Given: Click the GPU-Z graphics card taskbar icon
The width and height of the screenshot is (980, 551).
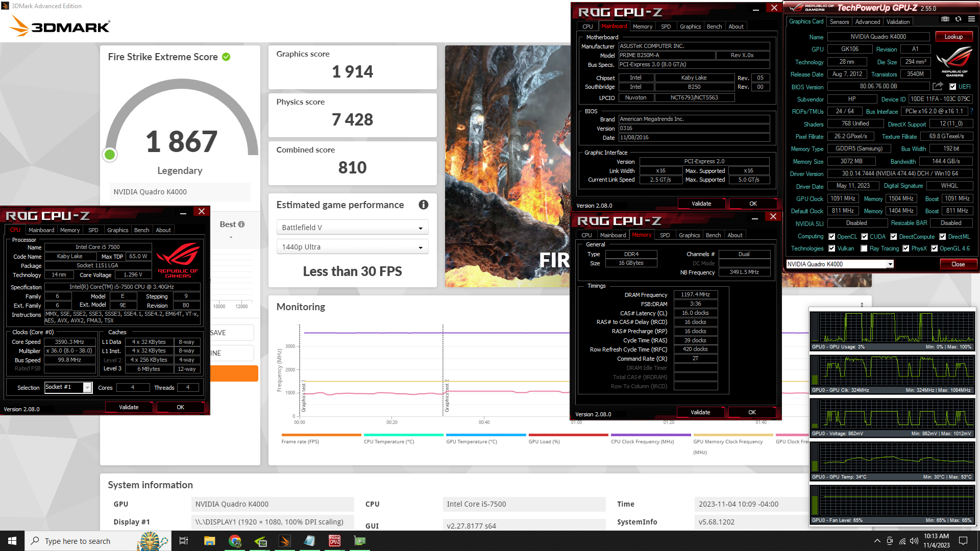Looking at the screenshot, I should tap(360, 541).
